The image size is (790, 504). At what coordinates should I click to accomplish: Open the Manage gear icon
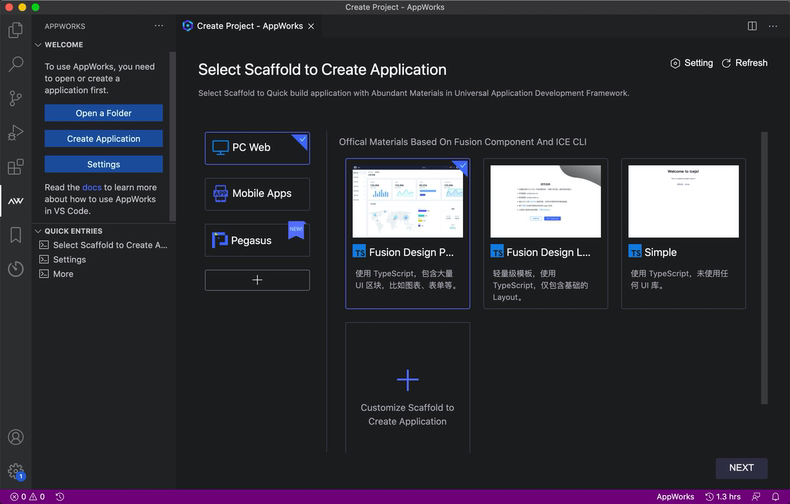click(16, 471)
